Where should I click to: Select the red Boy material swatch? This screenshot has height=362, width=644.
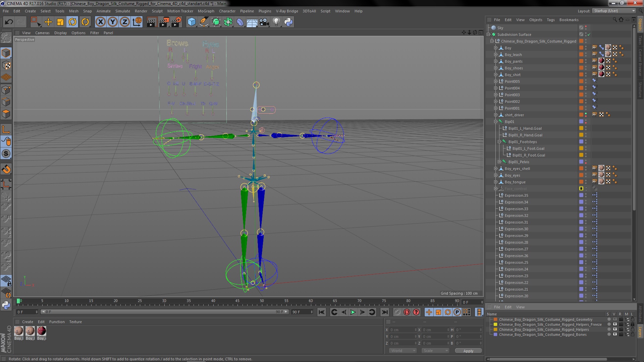pyautogui.click(x=42, y=331)
